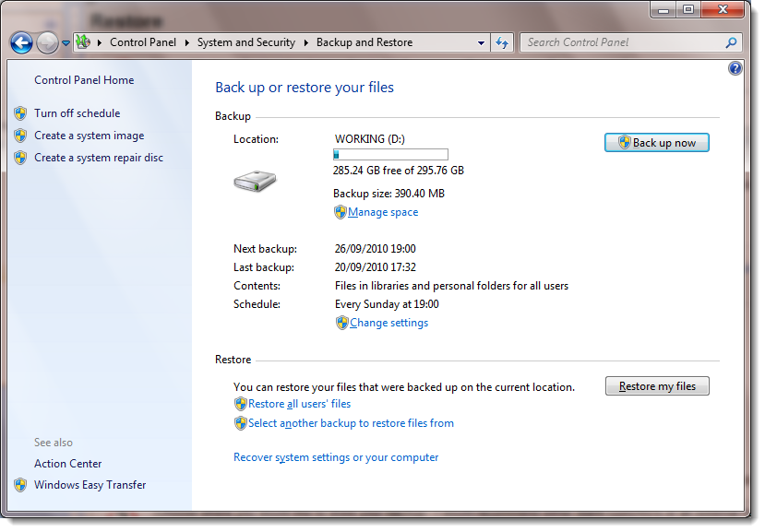Click the Windows Easy Transfer icon
The width and height of the screenshot is (765, 532).
pyautogui.click(x=20, y=484)
